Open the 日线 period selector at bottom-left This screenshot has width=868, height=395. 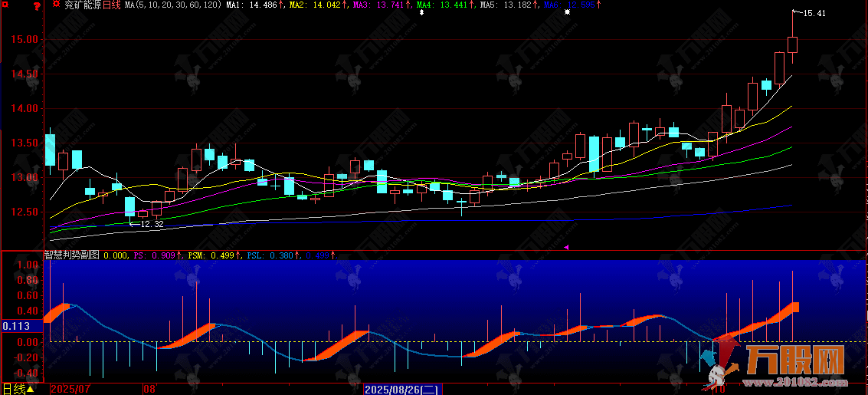tap(18, 389)
